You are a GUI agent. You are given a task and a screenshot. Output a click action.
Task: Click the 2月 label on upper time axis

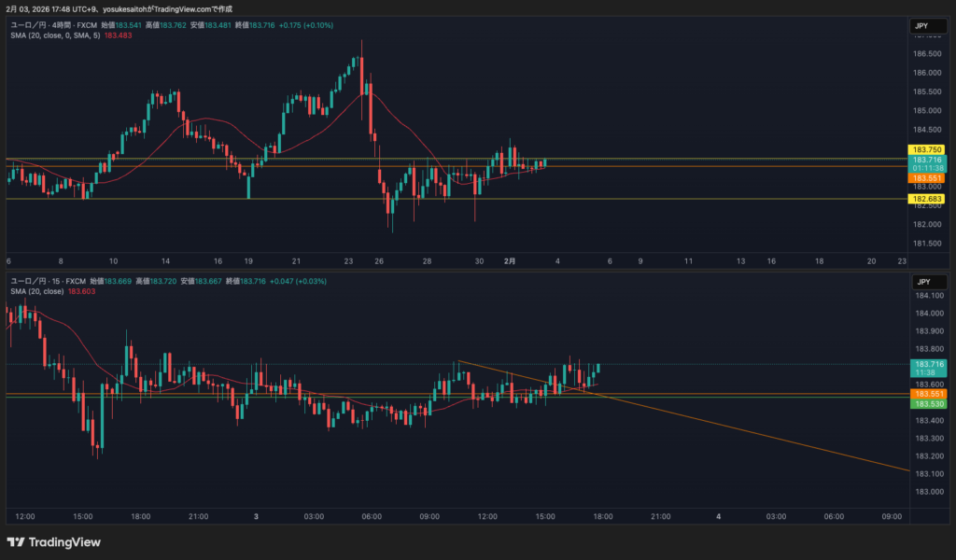(510, 262)
